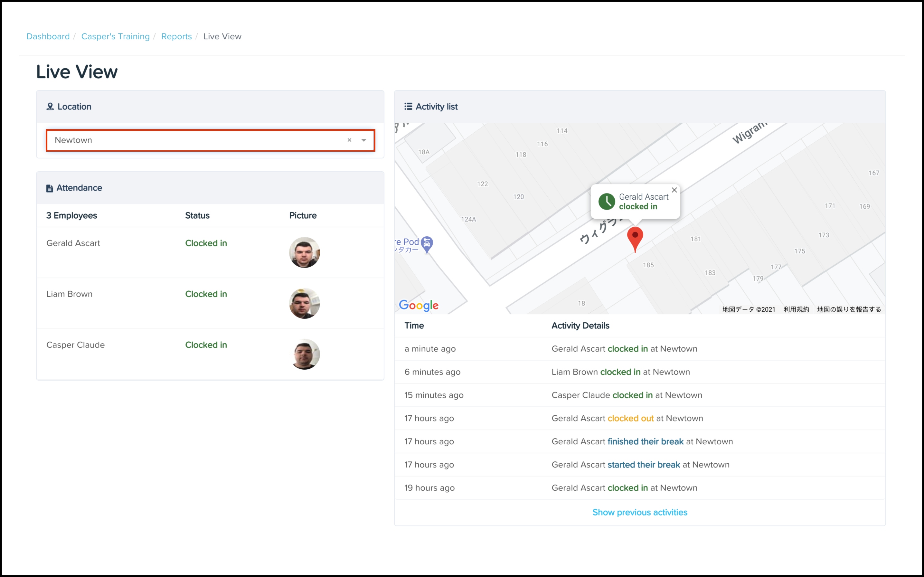Open Casper Claude's profile picture

[304, 354]
